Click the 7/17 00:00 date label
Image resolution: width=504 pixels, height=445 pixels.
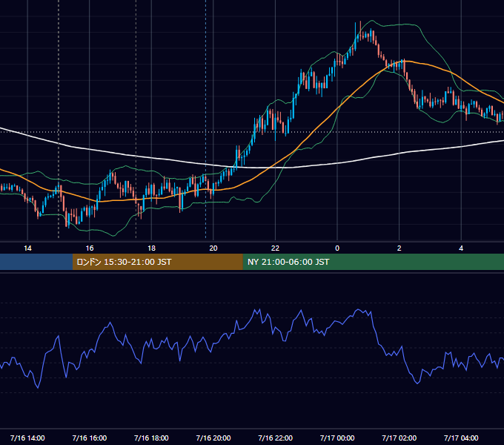pos(337,438)
